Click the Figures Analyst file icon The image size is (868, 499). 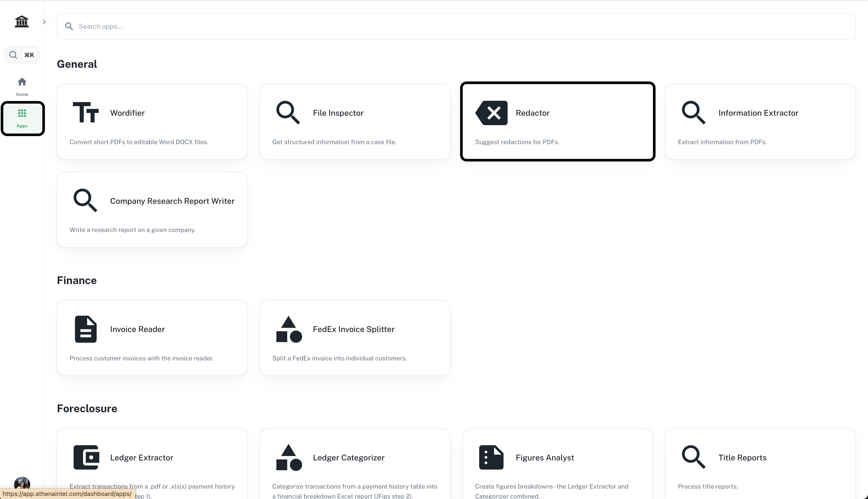point(491,457)
